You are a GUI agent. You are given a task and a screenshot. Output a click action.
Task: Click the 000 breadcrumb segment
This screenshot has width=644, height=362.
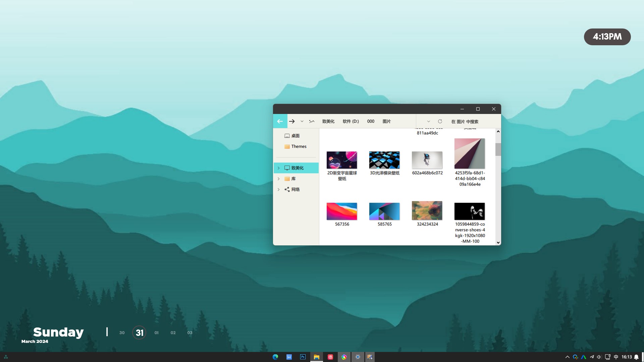pos(371,121)
